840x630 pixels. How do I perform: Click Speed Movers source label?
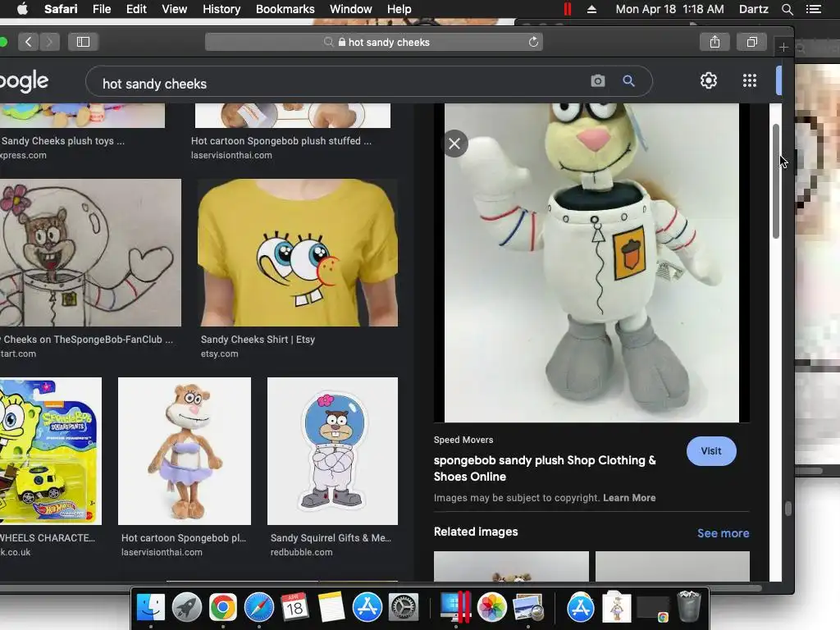coord(463,440)
